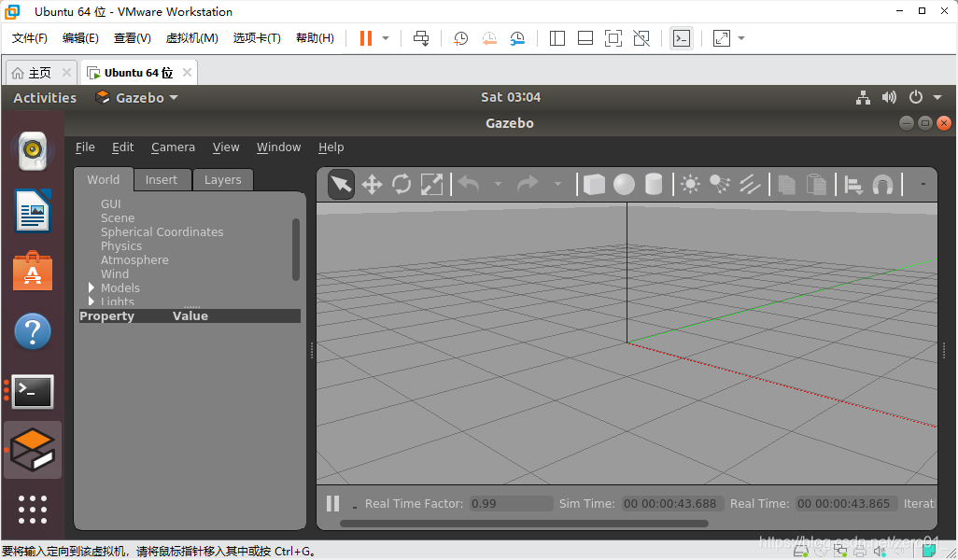Pause the virtual machine in VMware toolbar
Image resolution: width=958 pixels, height=560 pixels.
(x=366, y=38)
